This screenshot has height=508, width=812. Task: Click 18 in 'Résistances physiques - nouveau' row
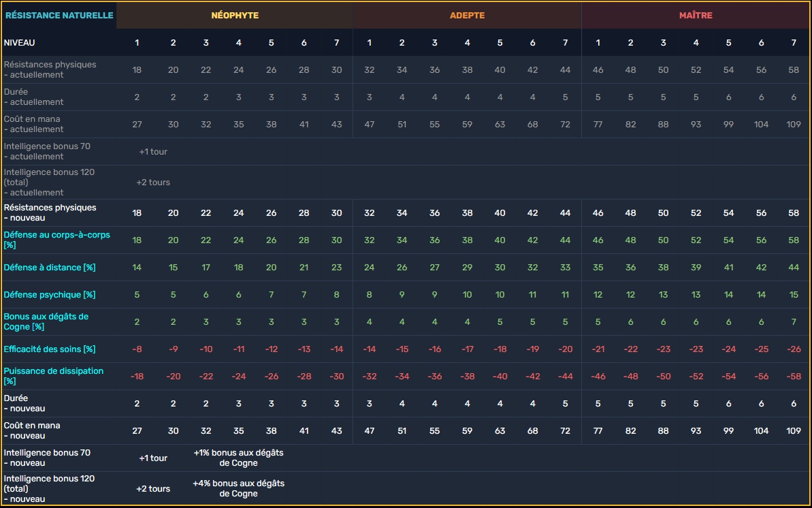click(x=137, y=213)
